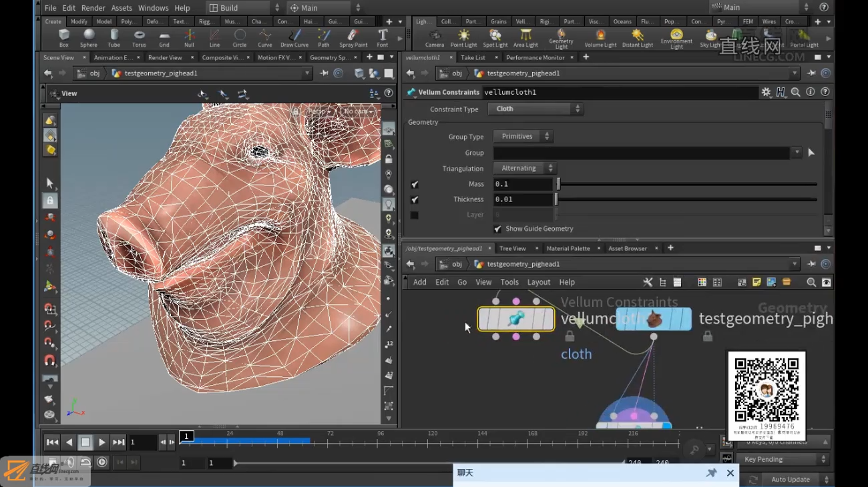The width and height of the screenshot is (868, 487).
Task: Create a Point Light
Action: pos(463,38)
